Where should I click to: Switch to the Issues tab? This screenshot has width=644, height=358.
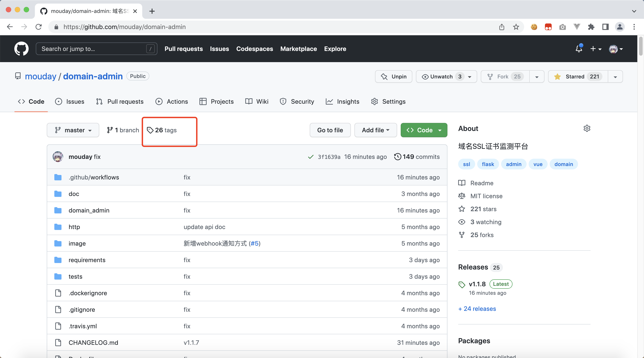pos(75,101)
